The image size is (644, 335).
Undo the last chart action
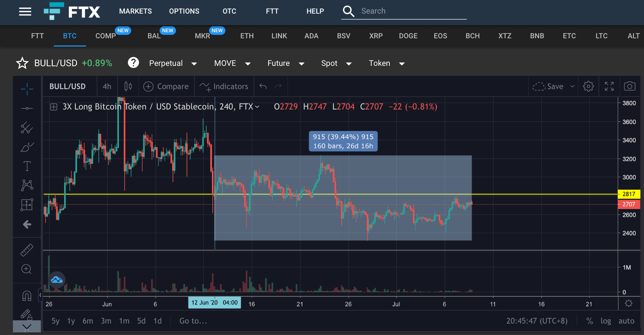coord(263,86)
